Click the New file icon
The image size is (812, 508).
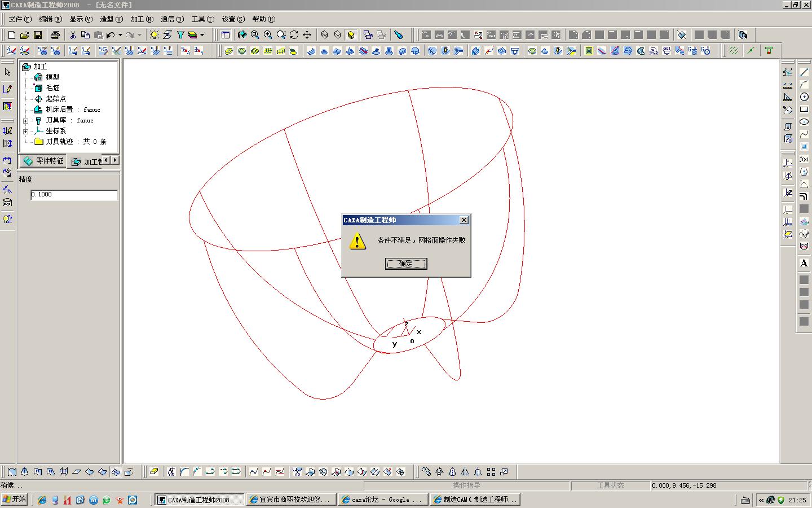[12, 35]
